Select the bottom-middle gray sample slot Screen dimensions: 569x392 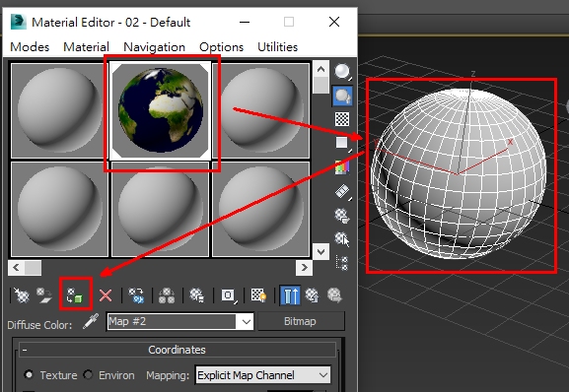(x=161, y=209)
